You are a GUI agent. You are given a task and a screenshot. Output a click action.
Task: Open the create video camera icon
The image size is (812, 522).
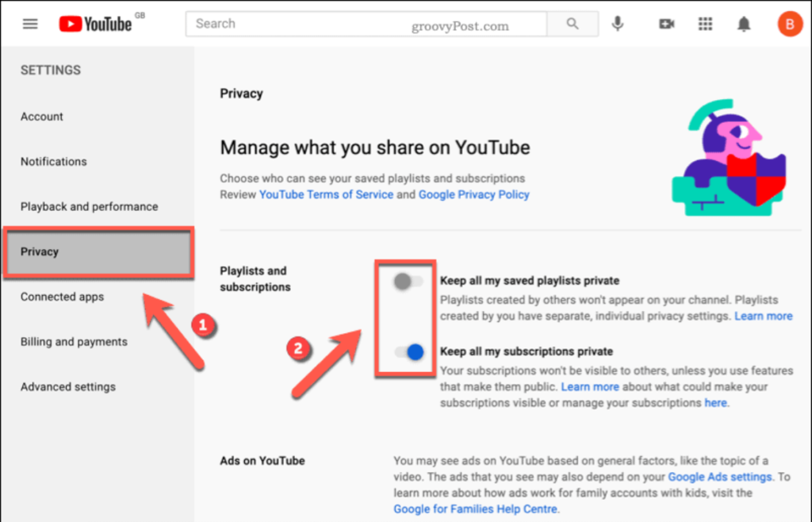point(666,24)
